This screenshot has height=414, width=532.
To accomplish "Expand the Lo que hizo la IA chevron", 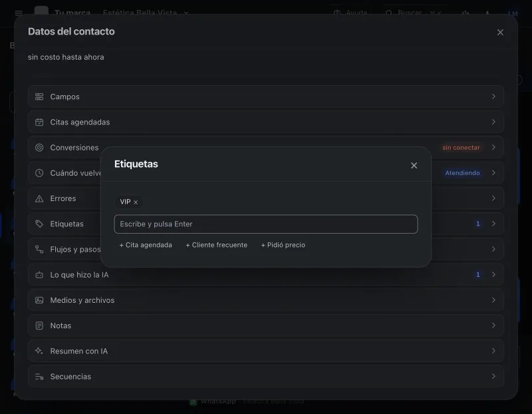I will point(493,274).
